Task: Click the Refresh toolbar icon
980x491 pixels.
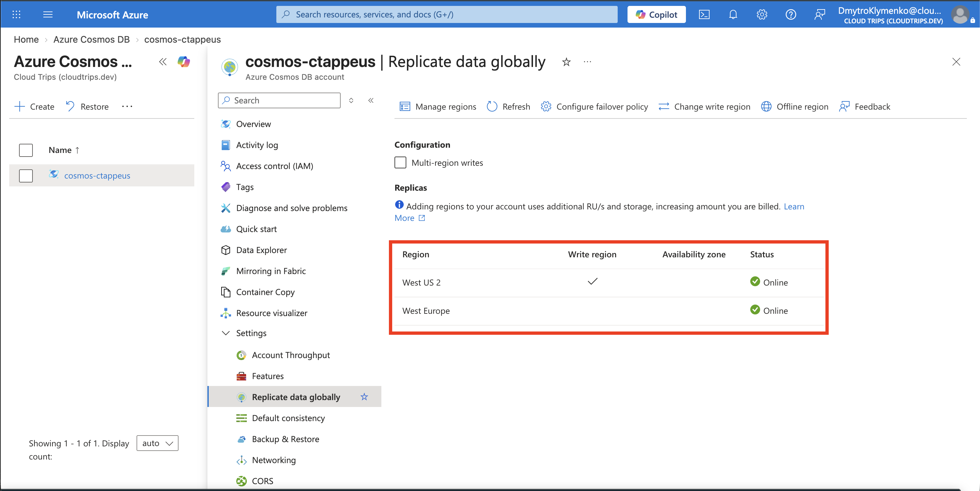Action: click(492, 106)
